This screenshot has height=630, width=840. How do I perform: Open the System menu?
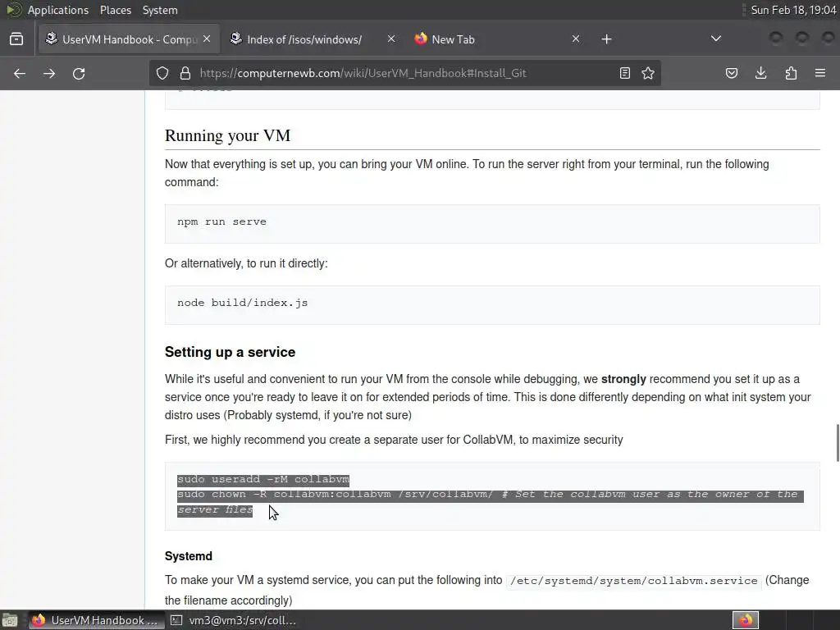pyautogui.click(x=160, y=10)
